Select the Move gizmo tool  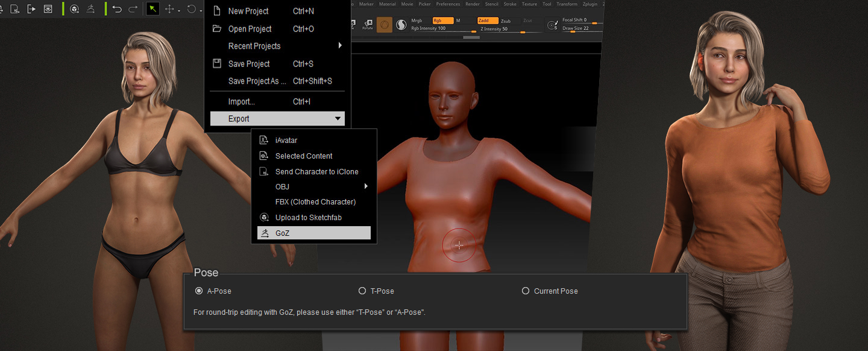(x=170, y=9)
